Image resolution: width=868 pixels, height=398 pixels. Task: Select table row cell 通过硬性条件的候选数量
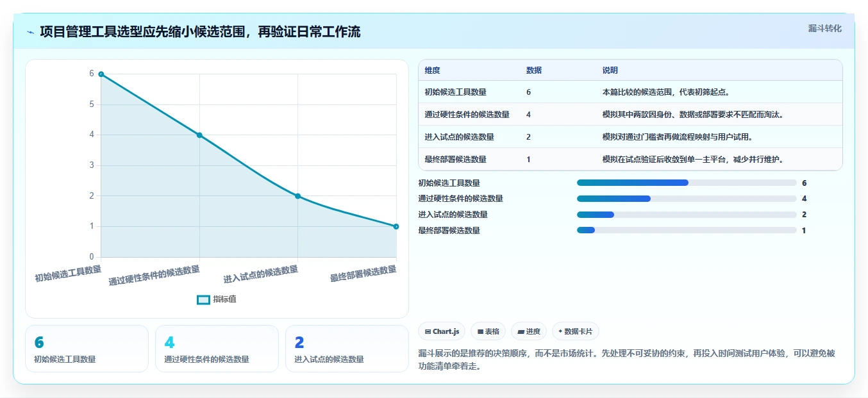point(467,115)
